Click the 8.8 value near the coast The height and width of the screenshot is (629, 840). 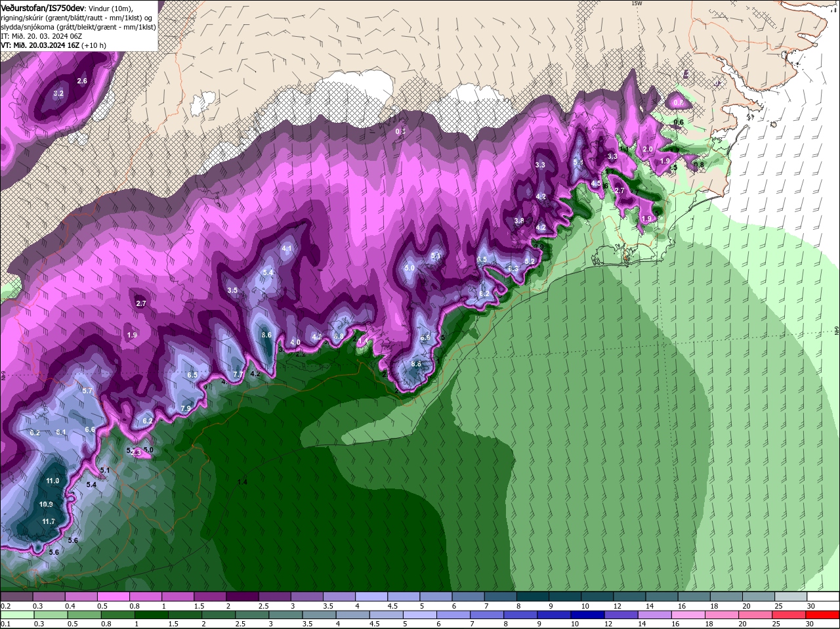tap(416, 364)
